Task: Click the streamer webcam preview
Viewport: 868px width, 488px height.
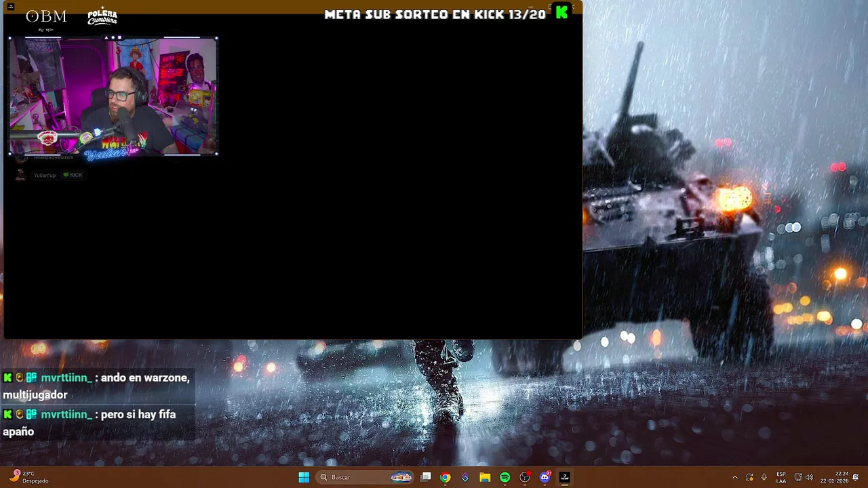Action: 113,96
